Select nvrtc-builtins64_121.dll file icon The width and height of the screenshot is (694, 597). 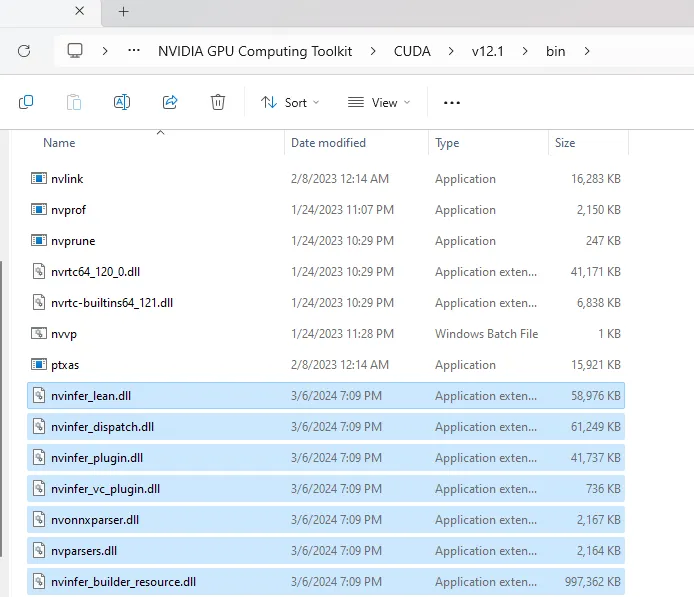coord(39,302)
